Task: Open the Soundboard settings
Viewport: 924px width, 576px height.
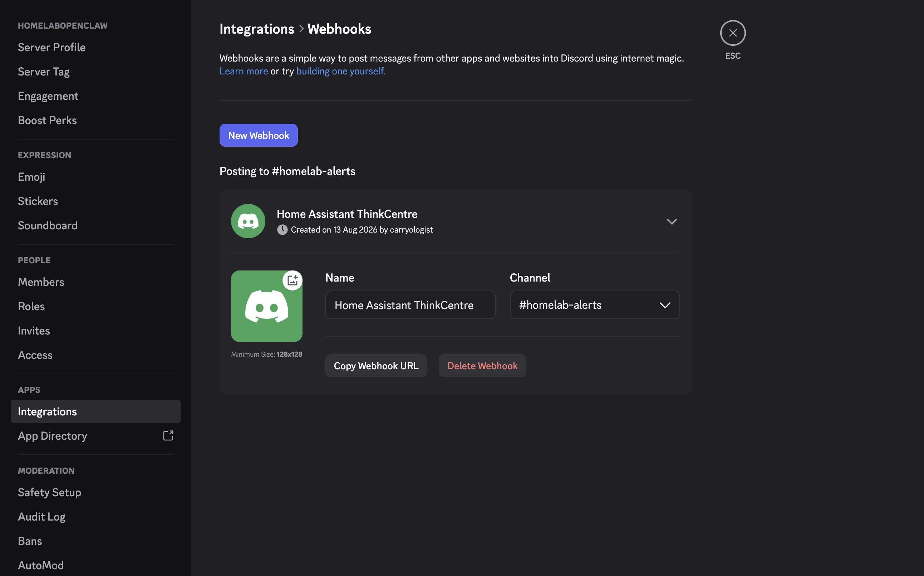Action: 95,225
